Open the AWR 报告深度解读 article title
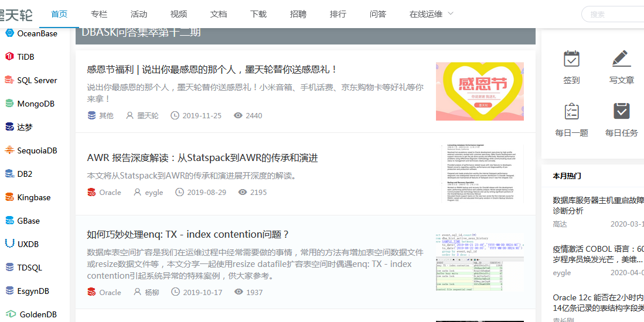The height and width of the screenshot is (322, 644). pyautogui.click(x=203, y=158)
